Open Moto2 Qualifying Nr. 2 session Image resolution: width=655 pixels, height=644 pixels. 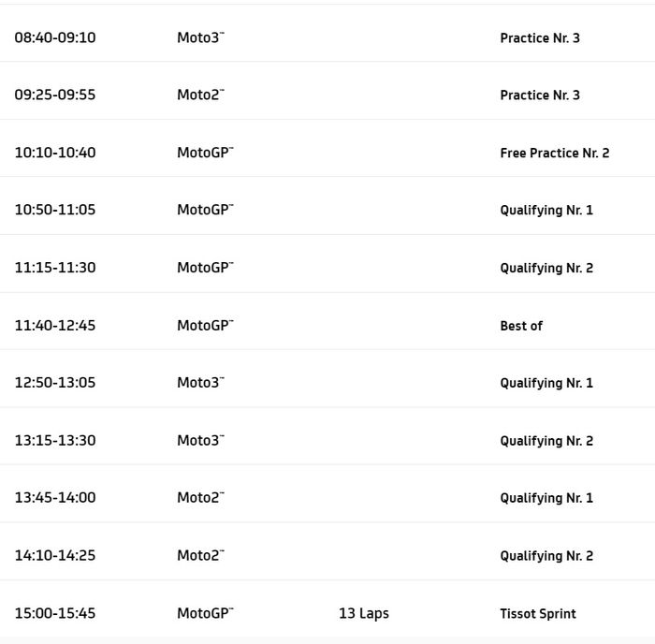coord(546,556)
